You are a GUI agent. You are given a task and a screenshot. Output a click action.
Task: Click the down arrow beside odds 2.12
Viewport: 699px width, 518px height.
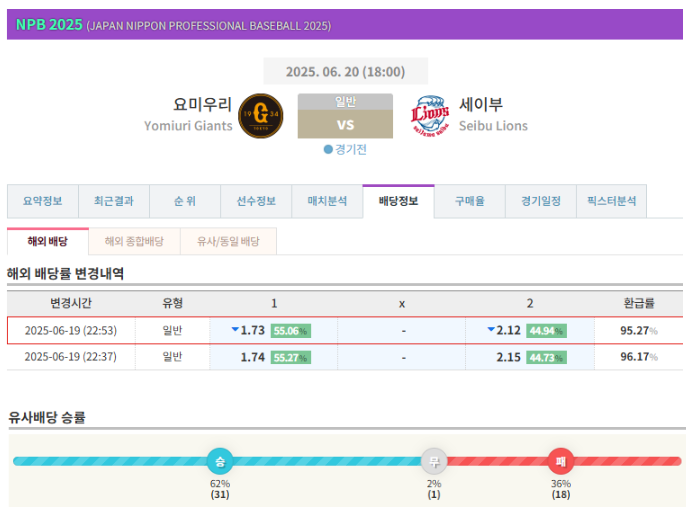491,329
